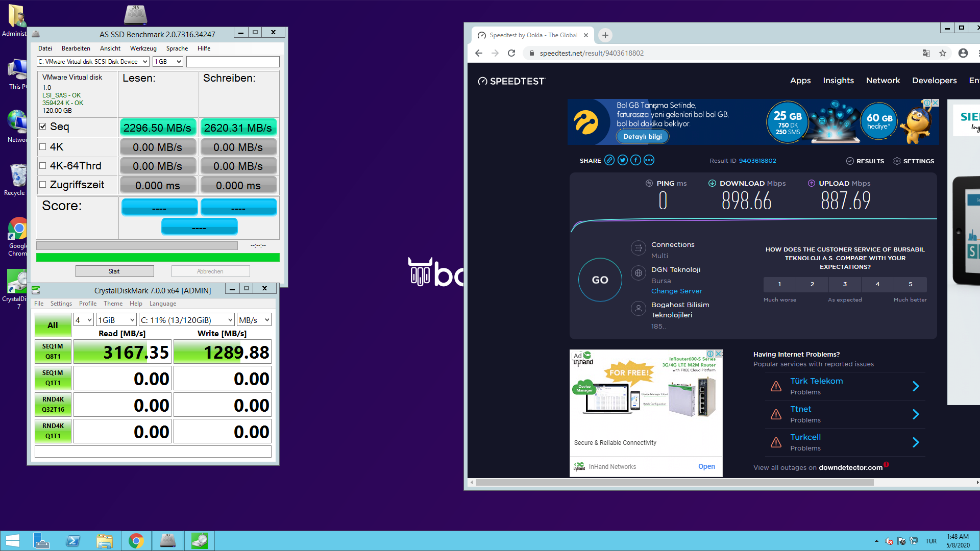Screen dimensions: 980x551
Task: Open more share options icon
Action: pyautogui.click(x=649, y=160)
